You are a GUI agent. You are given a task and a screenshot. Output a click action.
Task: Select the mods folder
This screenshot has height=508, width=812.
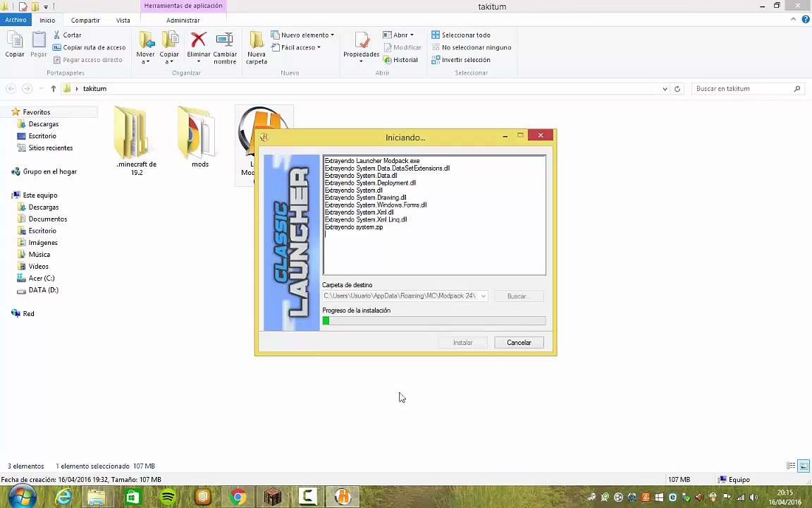point(200,138)
